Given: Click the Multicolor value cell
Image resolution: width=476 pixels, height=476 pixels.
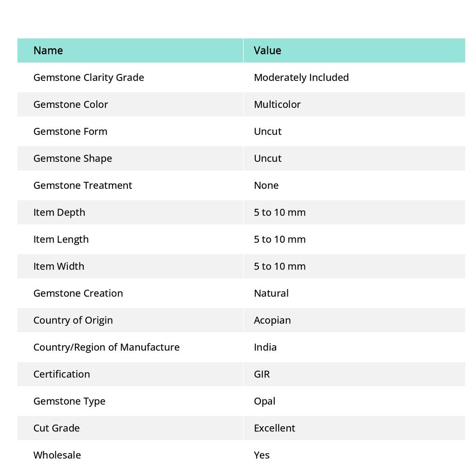Looking at the screenshot, I should click(277, 105).
